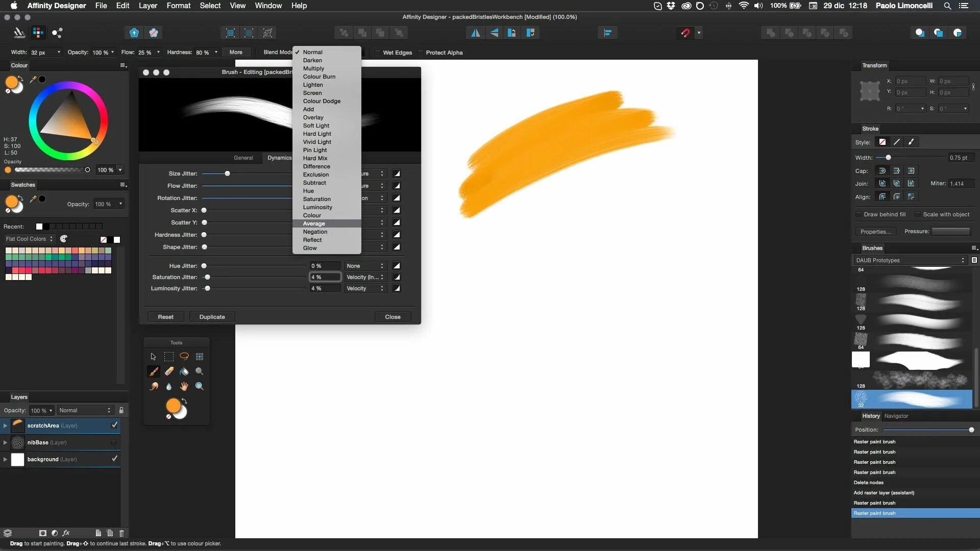This screenshot has width=980, height=551.
Task: Open the General brush settings tab
Action: [x=243, y=158]
